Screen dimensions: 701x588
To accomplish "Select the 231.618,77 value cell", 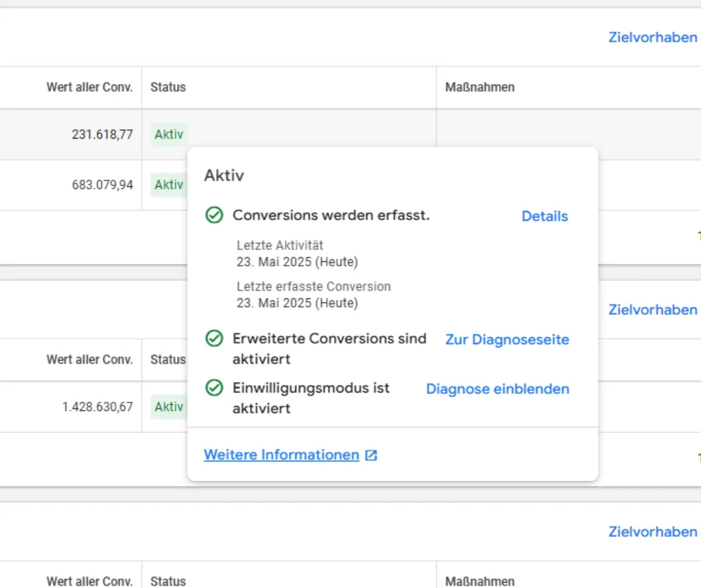I will pyautogui.click(x=102, y=135).
